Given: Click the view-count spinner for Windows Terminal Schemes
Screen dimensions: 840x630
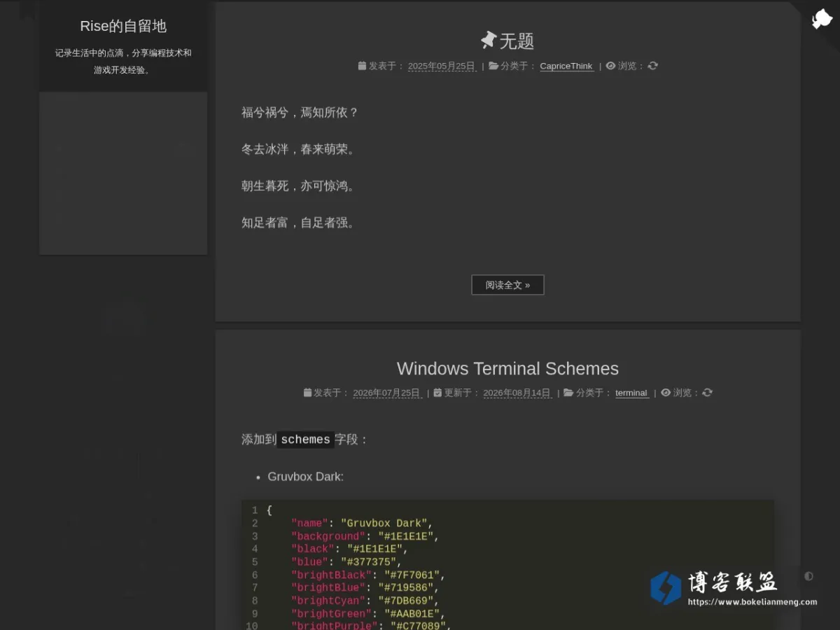Looking at the screenshot, I should [708, 393].
